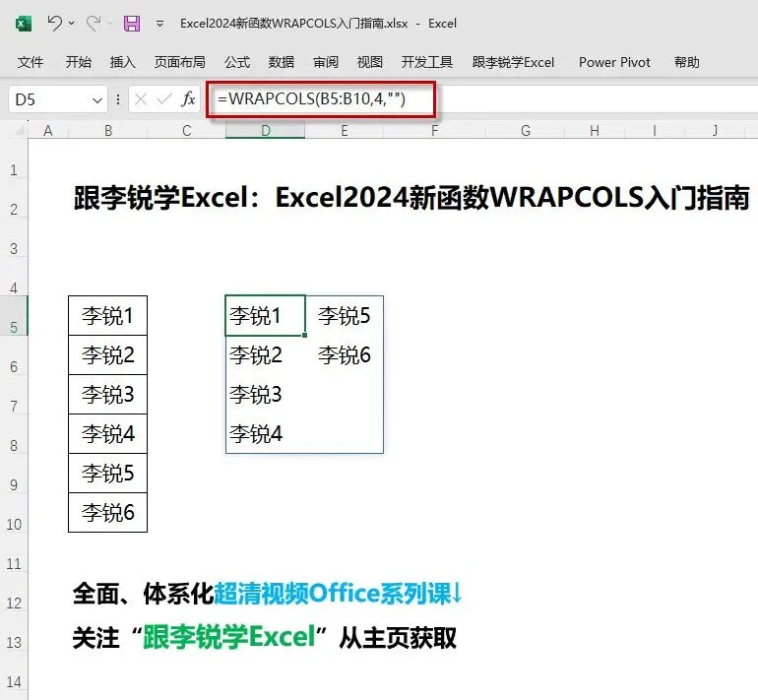Select column E header

pos(345,131)
